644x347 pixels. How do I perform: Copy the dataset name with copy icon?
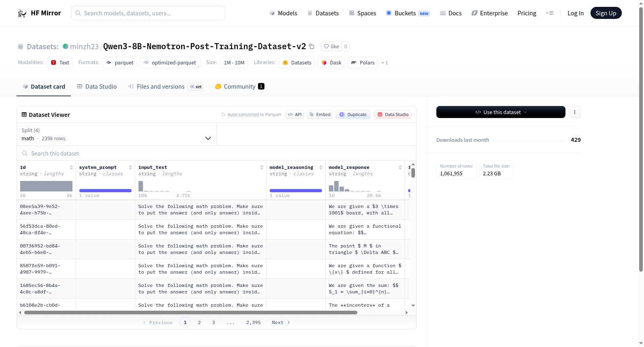[312, 46]
